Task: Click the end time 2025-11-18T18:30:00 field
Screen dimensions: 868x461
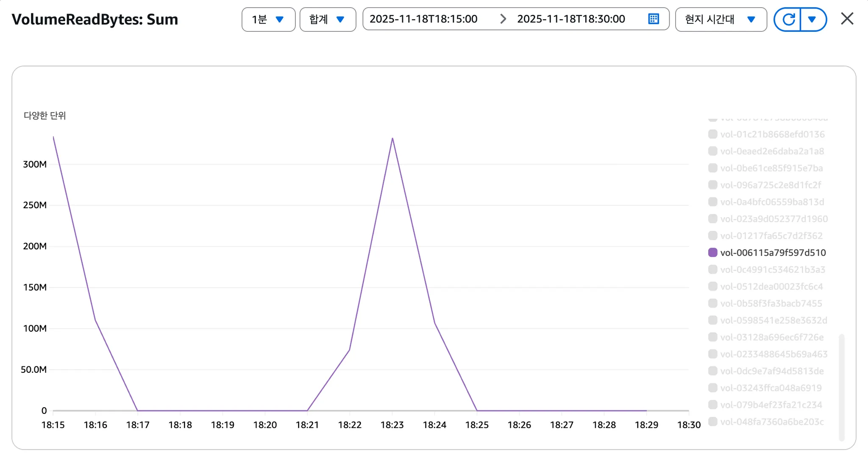Action: (570, 19)
